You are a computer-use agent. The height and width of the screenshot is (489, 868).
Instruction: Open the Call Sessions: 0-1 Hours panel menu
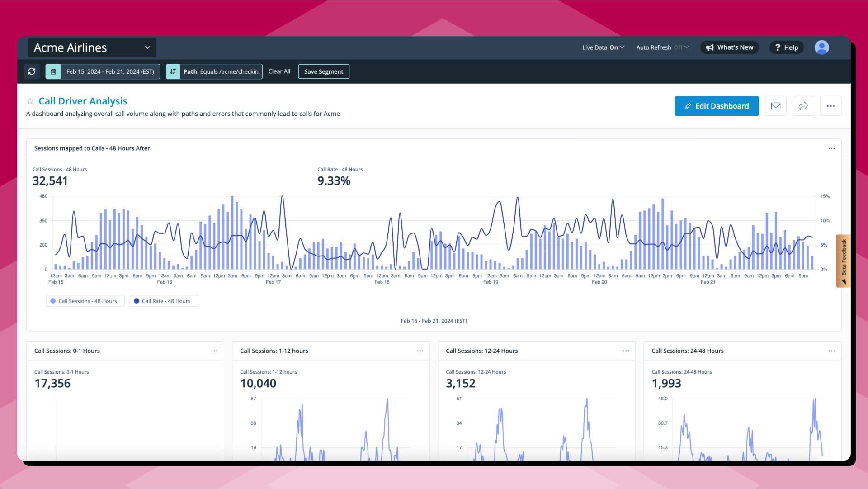[x=215, y=351]
